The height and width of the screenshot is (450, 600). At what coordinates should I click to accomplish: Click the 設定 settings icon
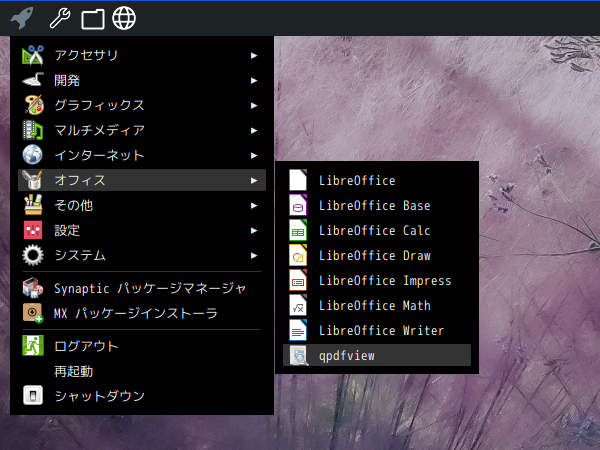click(x=33, y=230)
